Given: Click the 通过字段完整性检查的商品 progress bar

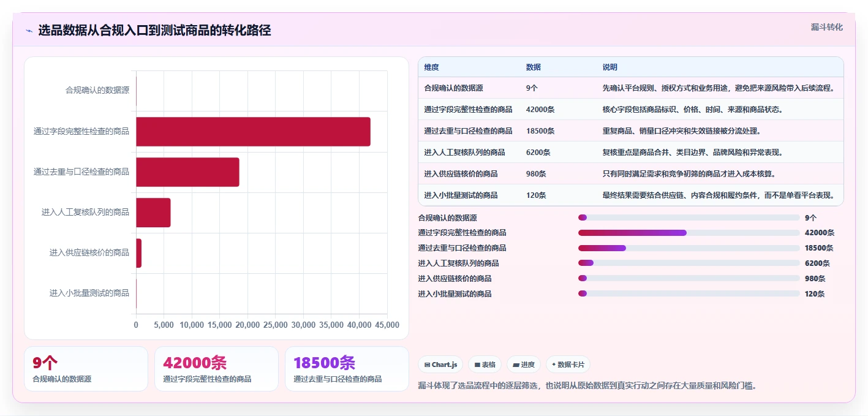Looking at the screenshot, I should point(689,233).
